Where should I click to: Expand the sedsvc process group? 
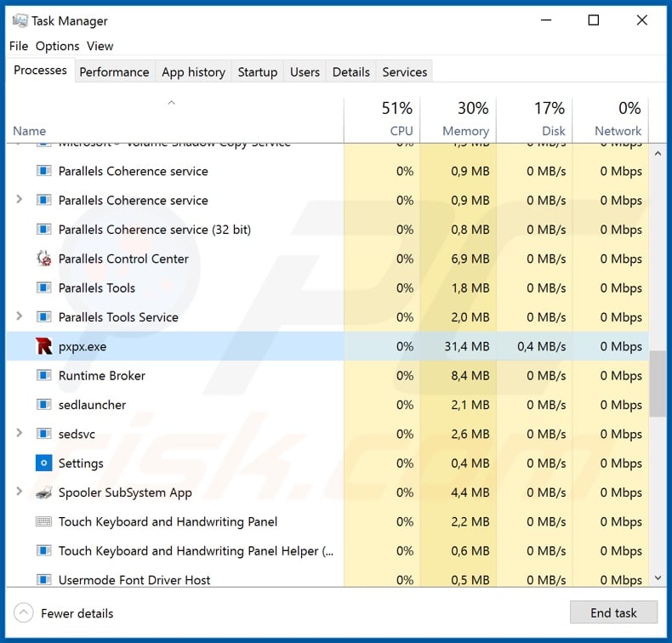pyautogui.click(x=19, y=433)
